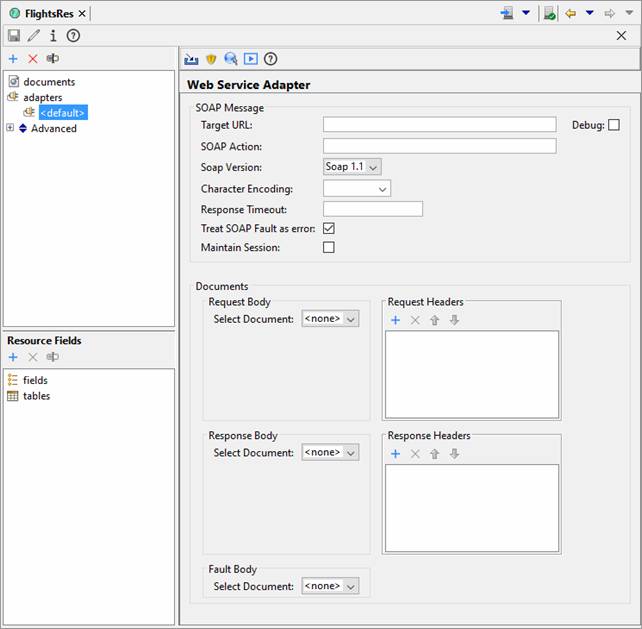The width and height of the screenshot is (642, 629).
Task: Click the info icon in the top toolbar
Action: 53,35
